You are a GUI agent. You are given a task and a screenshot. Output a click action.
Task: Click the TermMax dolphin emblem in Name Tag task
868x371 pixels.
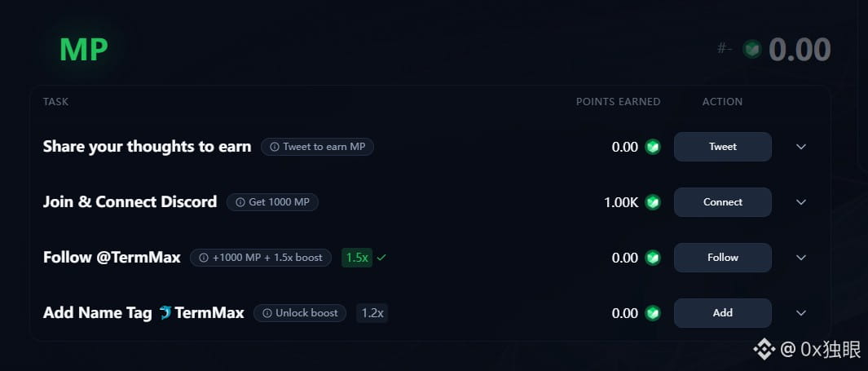[165, 313]
